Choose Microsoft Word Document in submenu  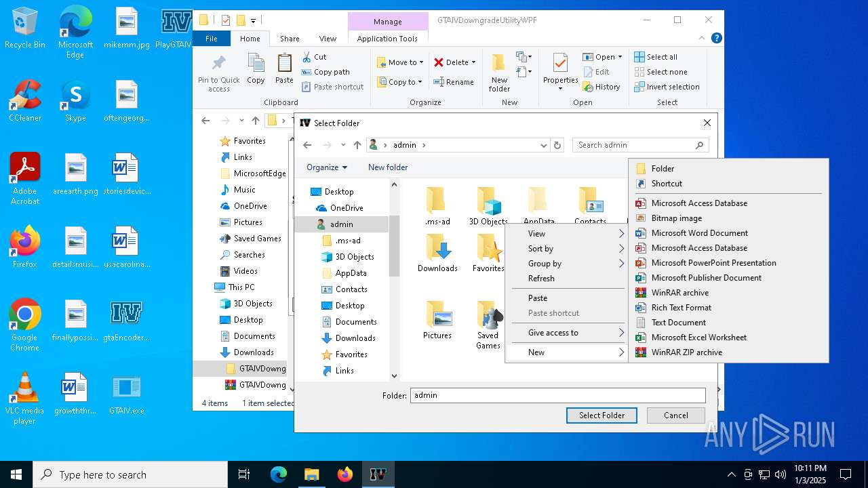(x=728, y=233)
